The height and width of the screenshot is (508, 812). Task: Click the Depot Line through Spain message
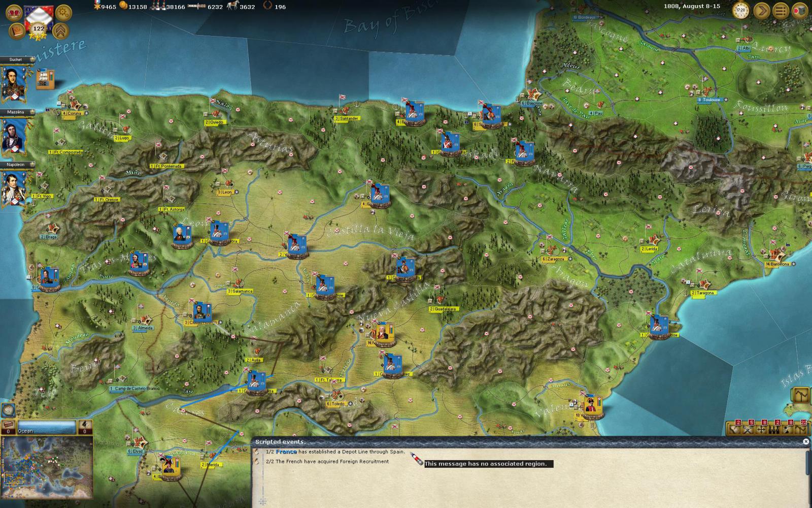335,452
